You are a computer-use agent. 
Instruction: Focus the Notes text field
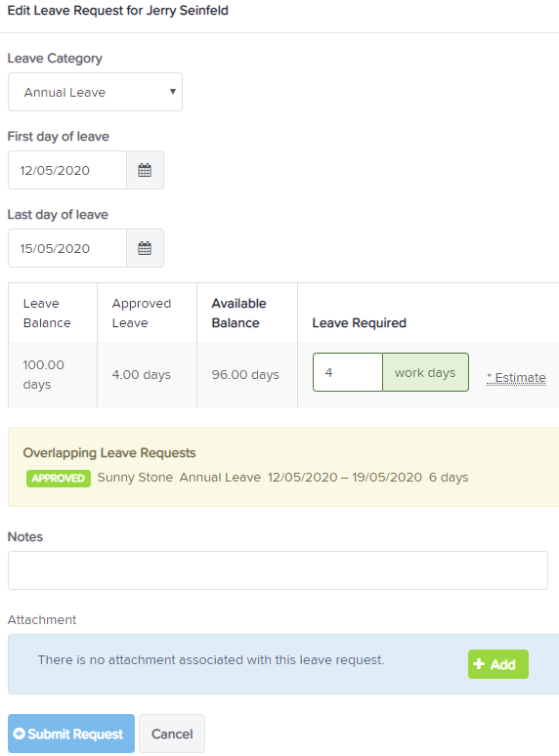278,570
